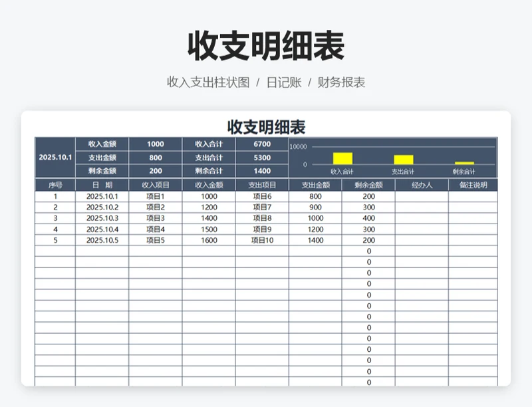Click the 支出合计 summary label cell
The width and height of the screenshot is (532, 407).
(209, 158)
